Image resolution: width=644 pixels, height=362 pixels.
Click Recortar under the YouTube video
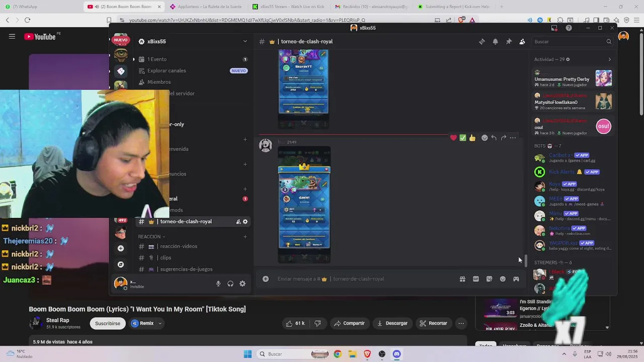click(434, 323)
